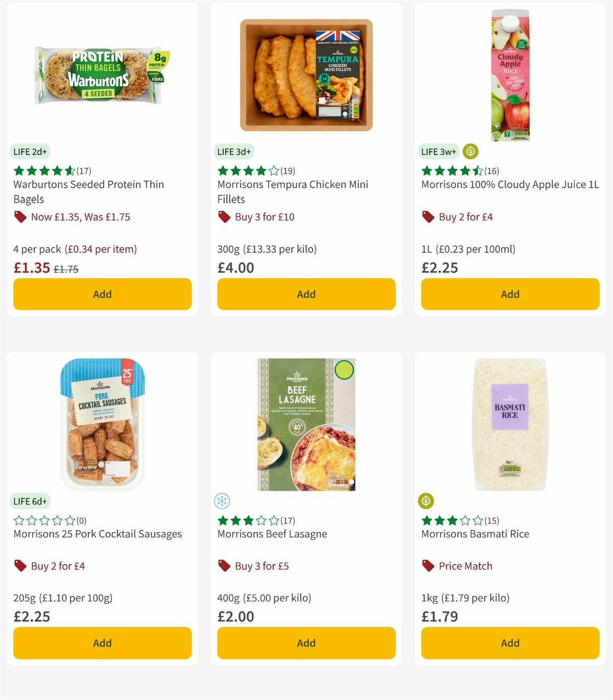Image resolution: width=613 pixels, height=700 pixels.
Task: Click the red offer tag icon beside 'Now £1.35'
Action: point(20,217)
